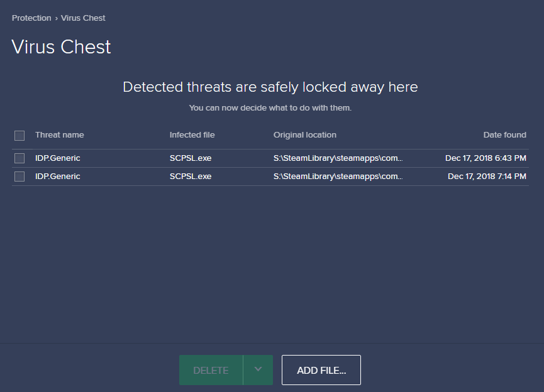The width and height of the screenshot is (544, 392).
Task: Check the box for the 7:14 PM threat
Action: pos(19,177)
